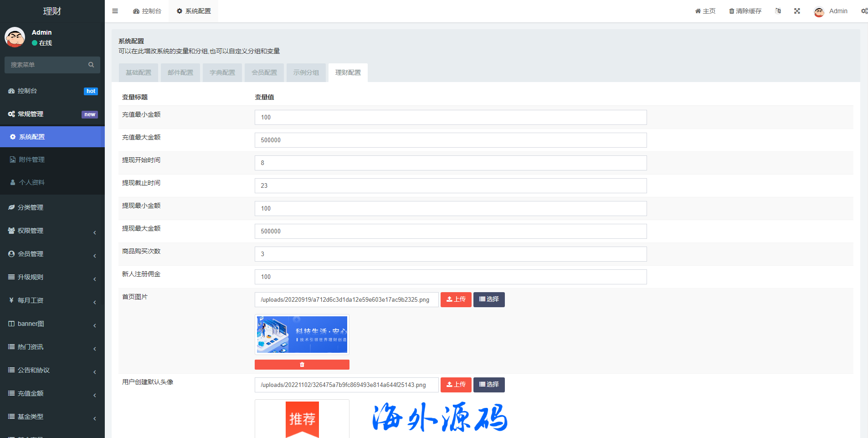Click the hamburger menu toggle icon

(x=115, y=11)
